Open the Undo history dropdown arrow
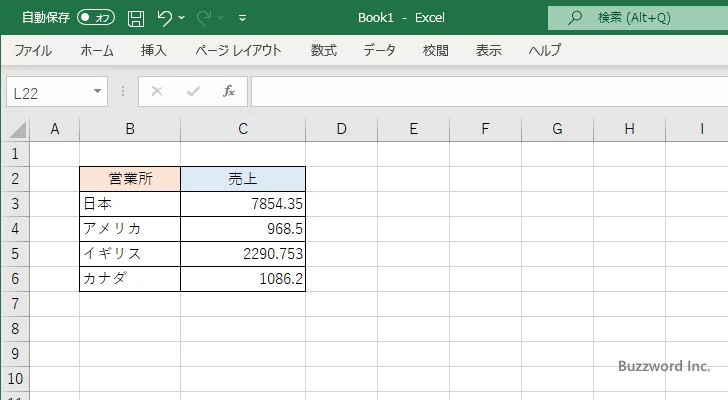Screen dimensions: 728x400 (182, 18)
